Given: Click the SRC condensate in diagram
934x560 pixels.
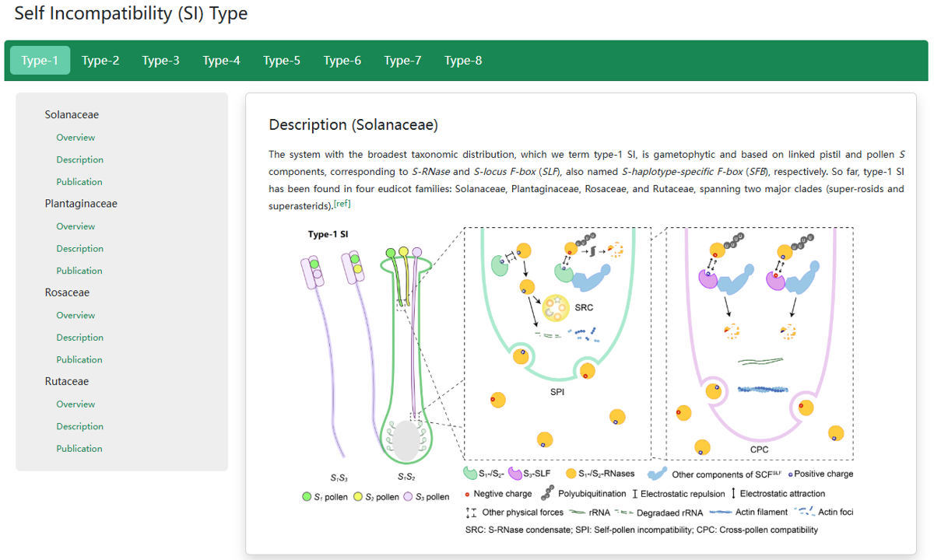Looking at the screenshot, I should click(x=557, y=308).
